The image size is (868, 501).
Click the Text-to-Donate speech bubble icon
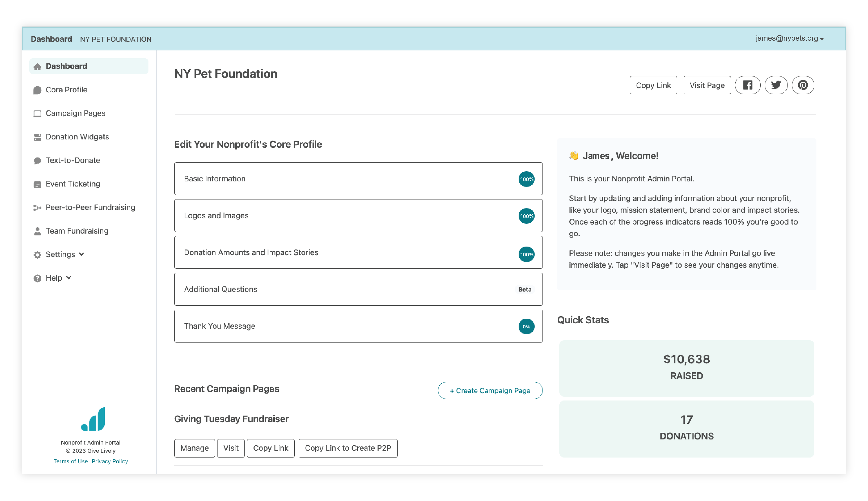pos(37,161)
